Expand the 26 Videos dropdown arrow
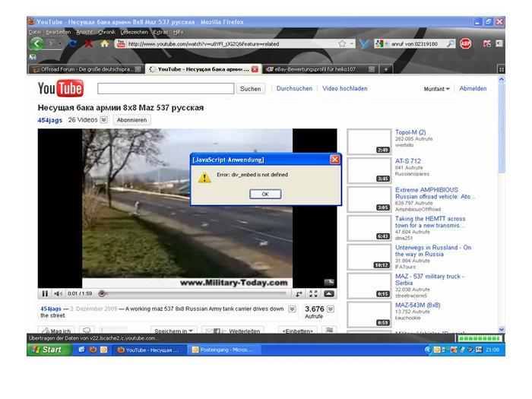The image size is (532, 399). [x=104, y=120]
